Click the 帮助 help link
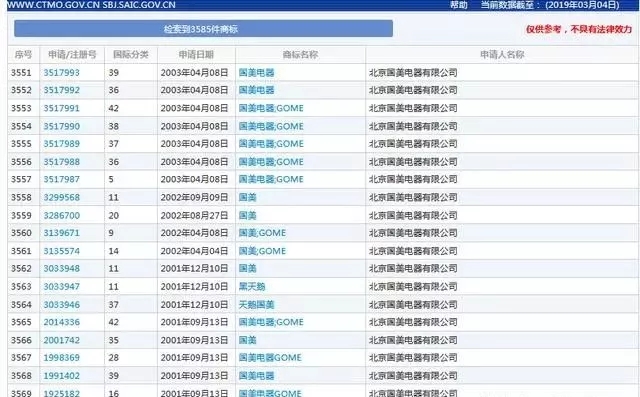Screen dimensions: 640x397 coord(459,5)
